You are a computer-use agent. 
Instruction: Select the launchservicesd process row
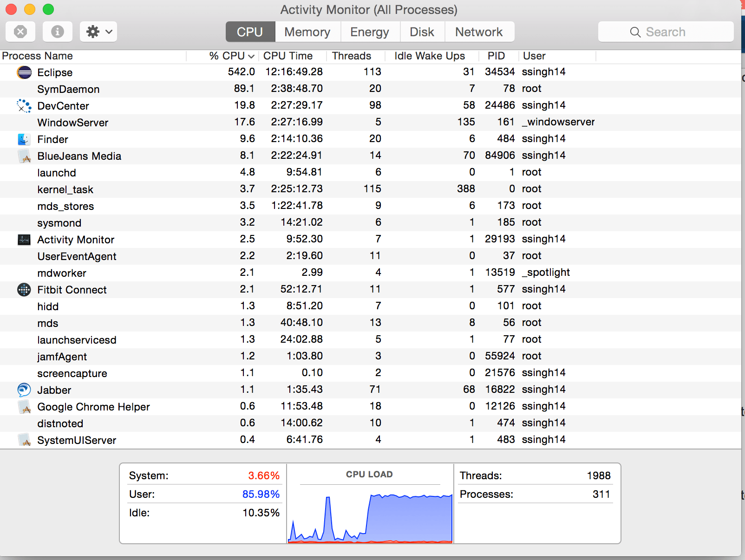[371, 339]
